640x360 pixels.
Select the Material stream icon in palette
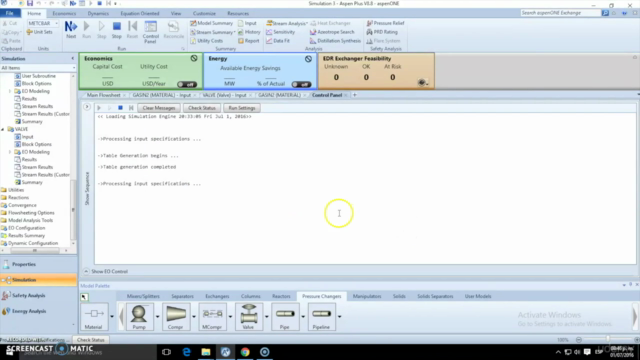pos(94,317)
